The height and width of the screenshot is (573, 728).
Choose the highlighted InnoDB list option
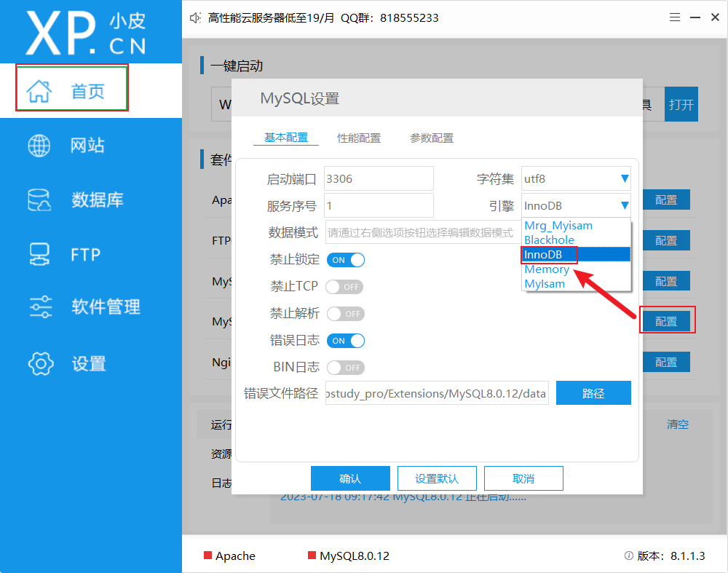coord(576,254)
